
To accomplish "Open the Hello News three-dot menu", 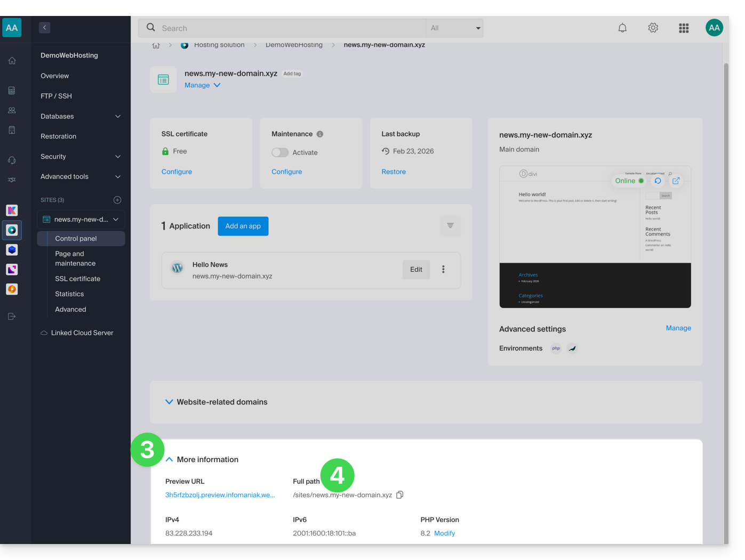I will pos(443,270).
